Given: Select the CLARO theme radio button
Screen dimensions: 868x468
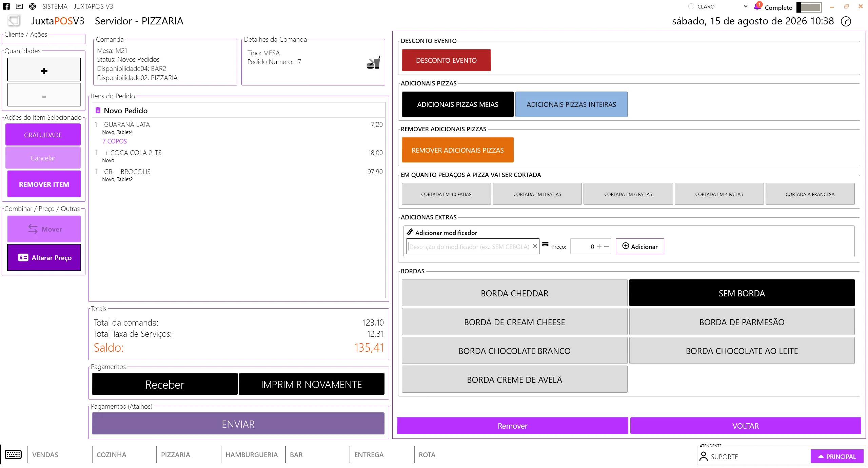Looking at the screenshot, I should coord(691,6).
